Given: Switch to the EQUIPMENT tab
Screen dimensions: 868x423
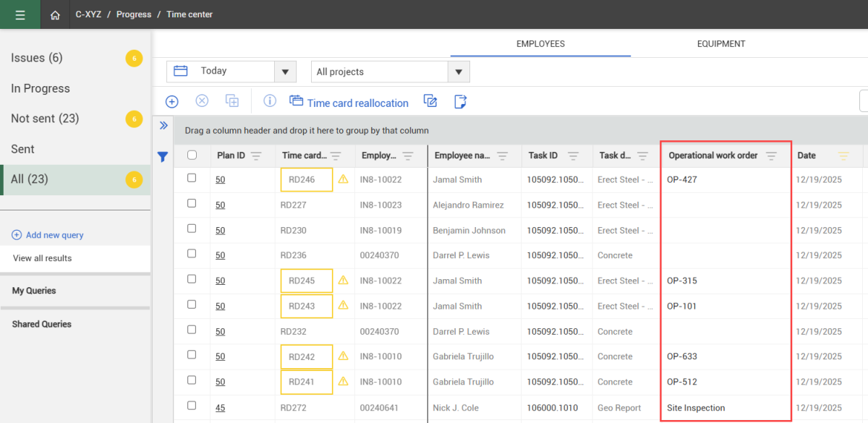Looking at the screenshot, I should click(720, 44).
